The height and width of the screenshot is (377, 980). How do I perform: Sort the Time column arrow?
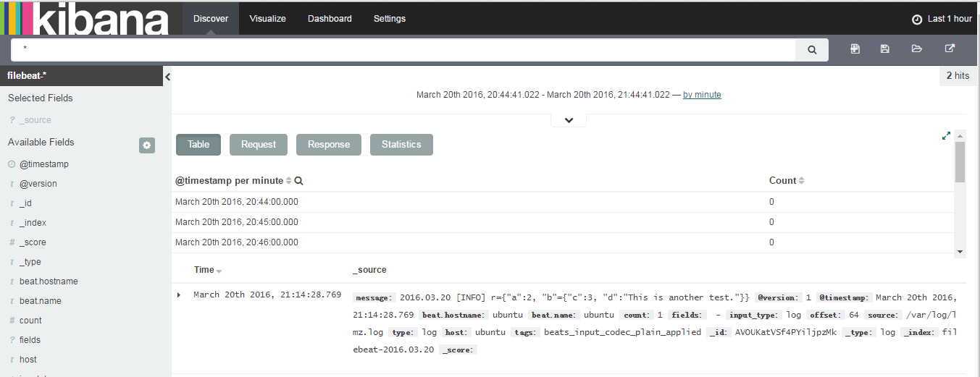point(219,271)
